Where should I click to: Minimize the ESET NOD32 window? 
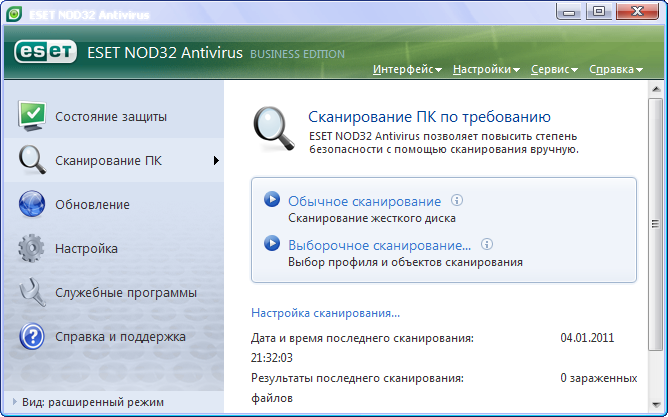point(569,12)
